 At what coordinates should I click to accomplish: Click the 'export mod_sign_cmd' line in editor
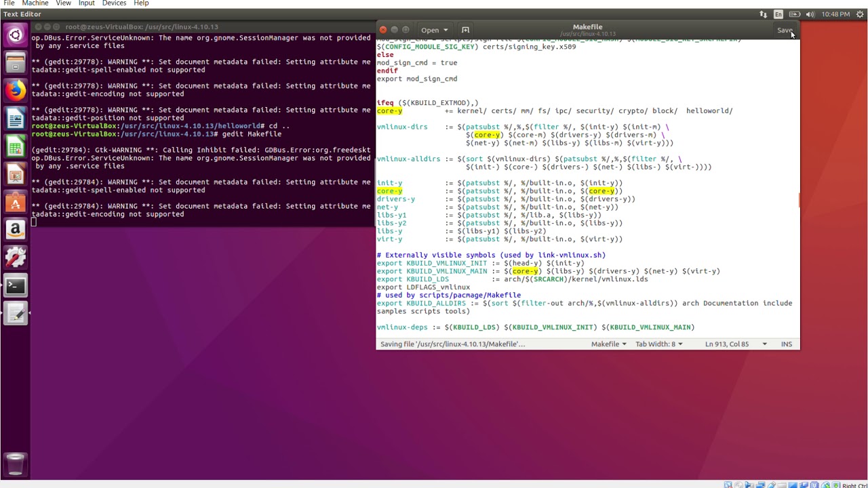click(417, 79)
